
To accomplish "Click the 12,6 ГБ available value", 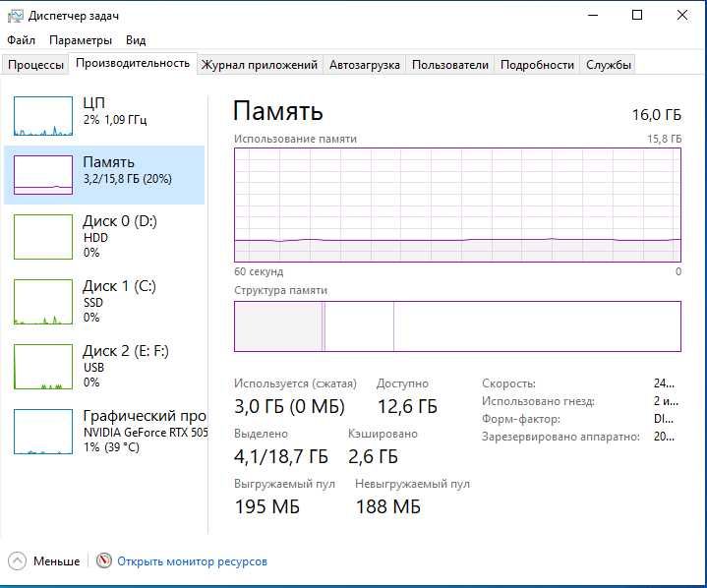I will (x=407, y=406).
